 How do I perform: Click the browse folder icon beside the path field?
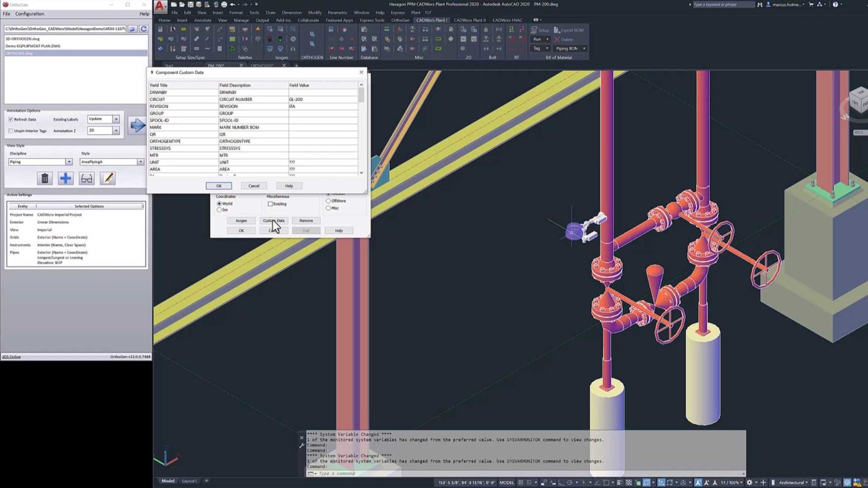[132, 29]
